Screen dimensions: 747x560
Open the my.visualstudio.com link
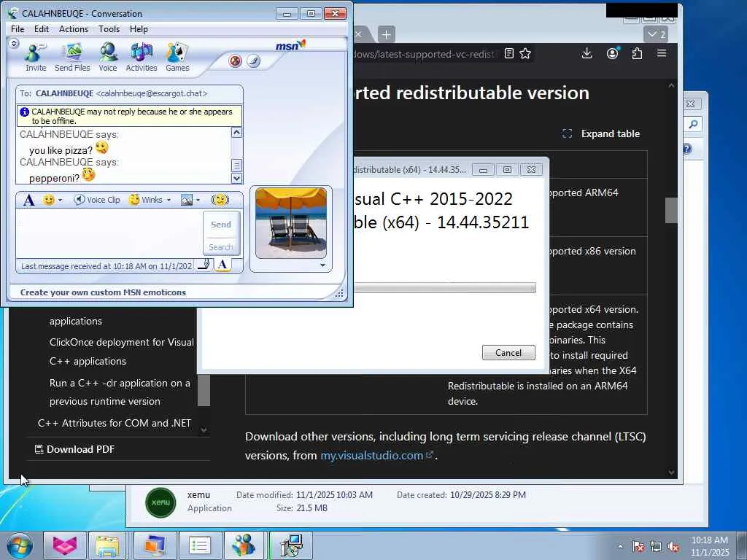pyautogui.click(x=376, y=456)
